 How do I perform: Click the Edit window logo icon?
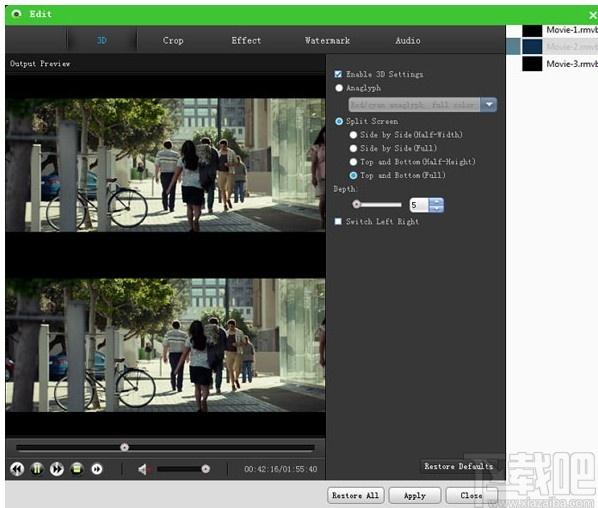coord(16,14)
